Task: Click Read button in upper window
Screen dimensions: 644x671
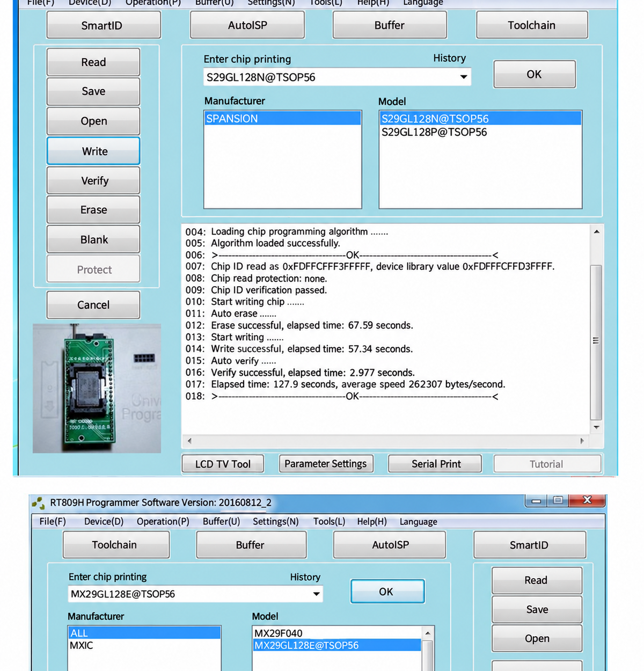Action: 93,62
